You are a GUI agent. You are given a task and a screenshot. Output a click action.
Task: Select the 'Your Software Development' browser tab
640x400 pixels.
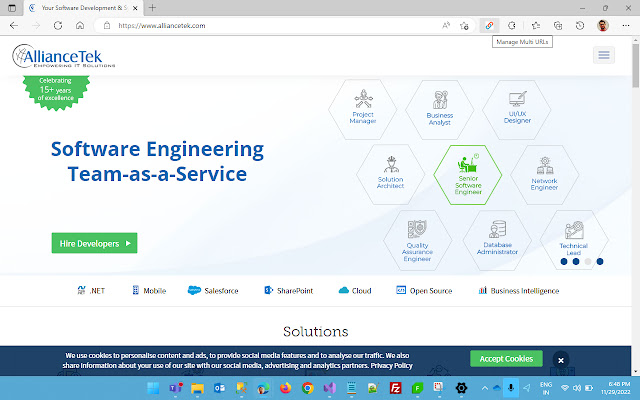click(x=84, y=8)
